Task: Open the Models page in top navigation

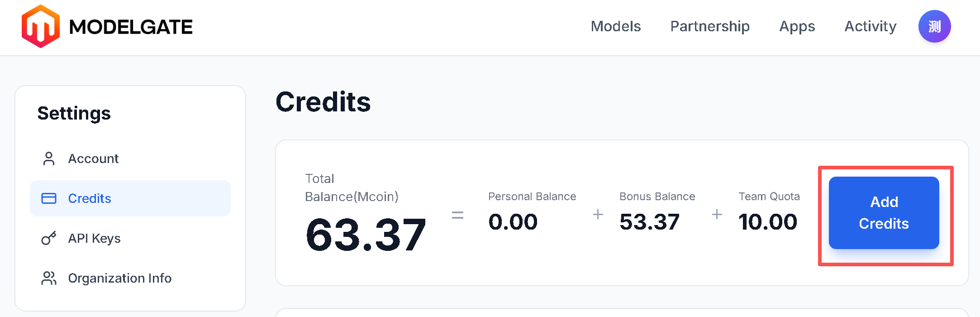Action: tap(615, 26)
